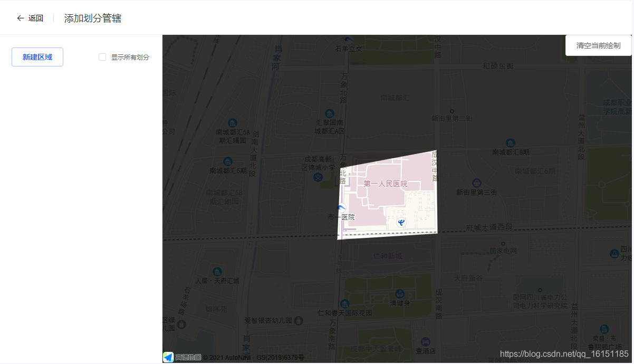Click the 高德地图 copyright text
634x364 pixels.
188,357
